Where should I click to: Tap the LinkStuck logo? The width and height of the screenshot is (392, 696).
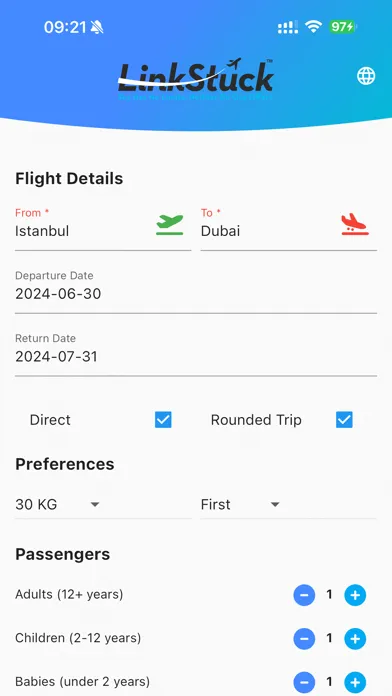196,78
